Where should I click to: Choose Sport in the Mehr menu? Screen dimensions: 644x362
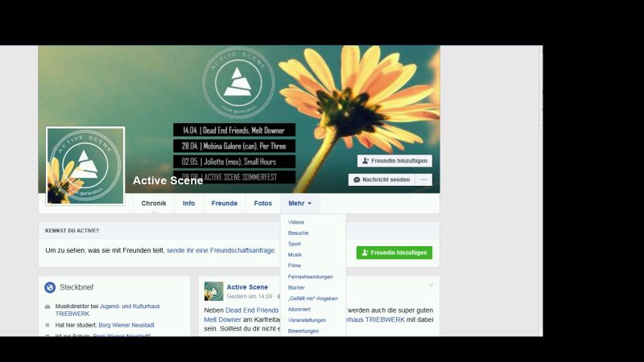click(x=294, y=244)
